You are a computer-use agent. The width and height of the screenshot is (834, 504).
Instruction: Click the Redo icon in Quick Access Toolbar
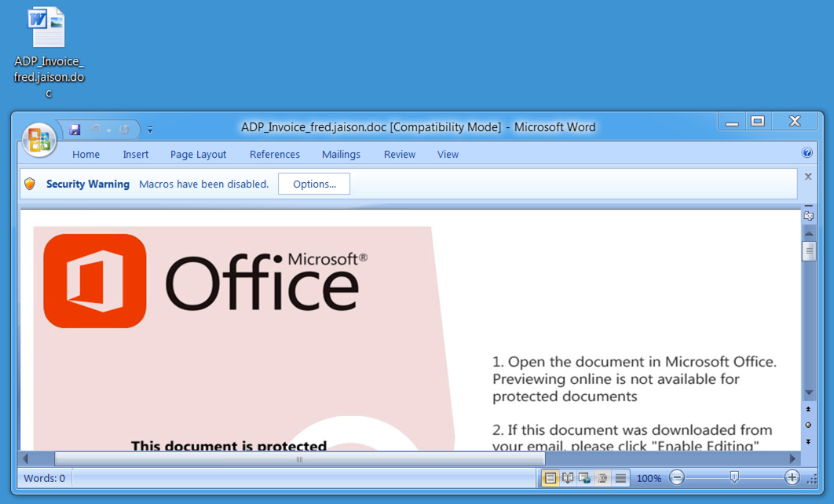[124, 130]
